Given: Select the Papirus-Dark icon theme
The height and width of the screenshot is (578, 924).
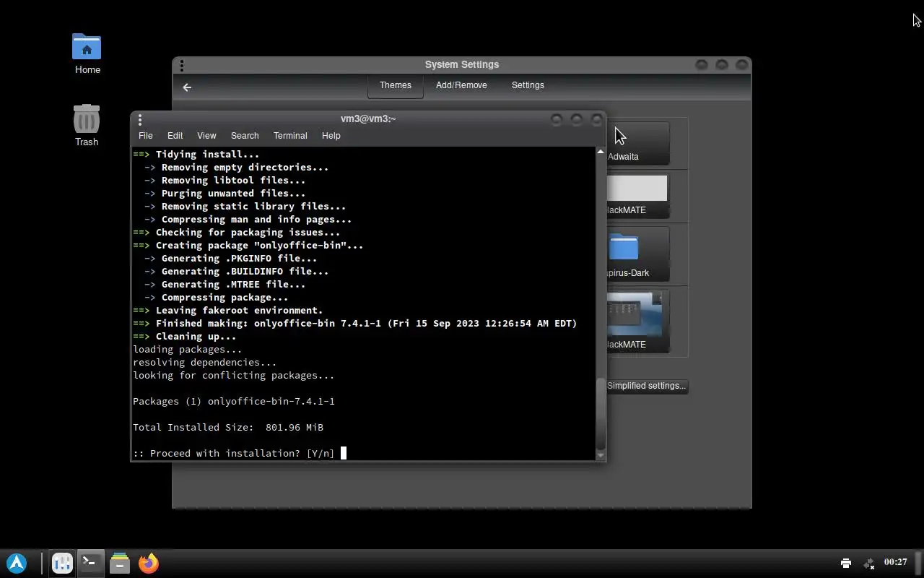Looking at the screenshot, I should (637, 254).
